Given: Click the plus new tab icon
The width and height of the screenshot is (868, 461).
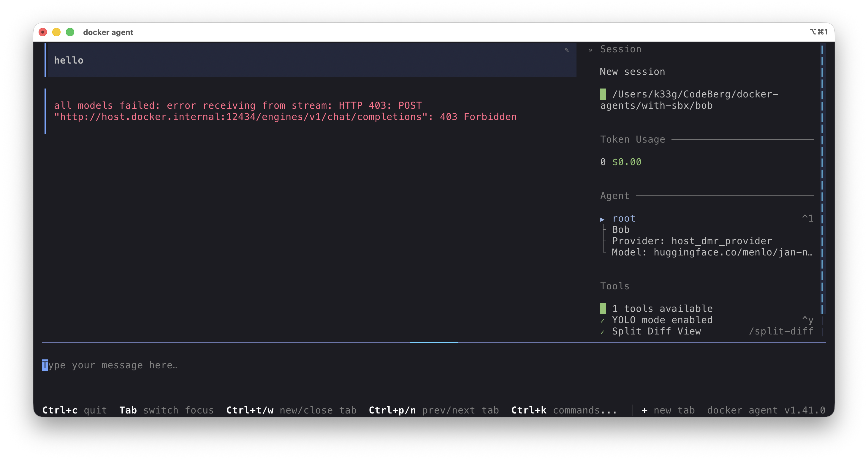Looking at the screenshot, I should tap(644, 410).
